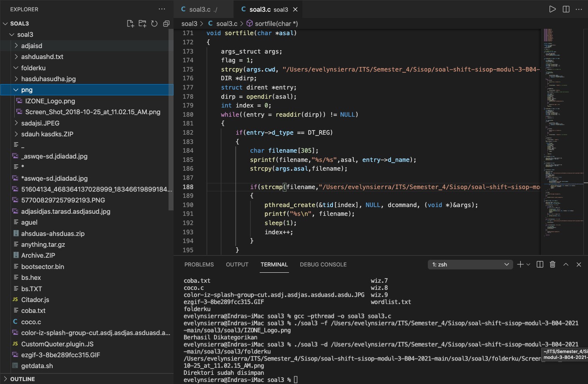Open the Explorer more actions ellipsis

tap(161, 9)
